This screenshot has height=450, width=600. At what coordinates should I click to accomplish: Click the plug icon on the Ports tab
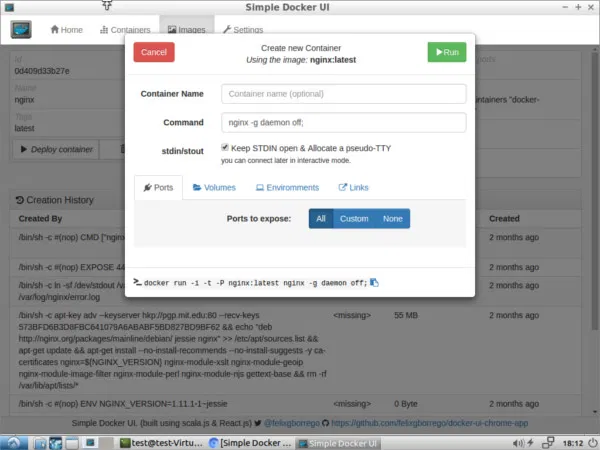[148, 187]
